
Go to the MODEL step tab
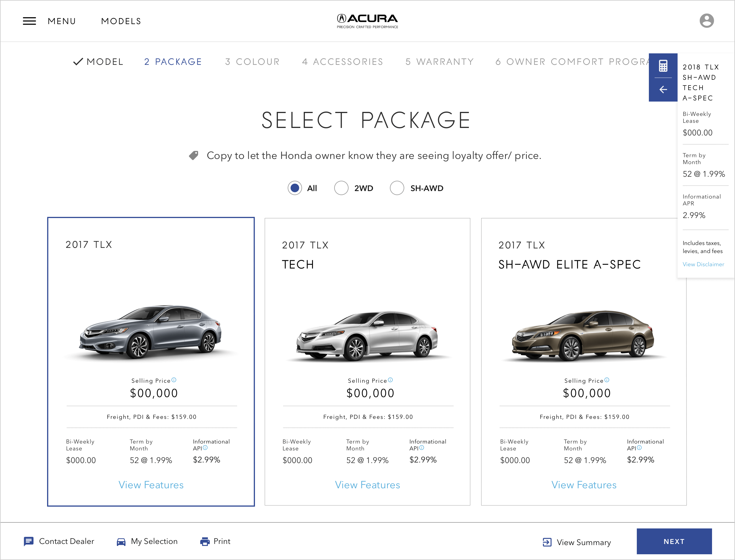point(105,62)
